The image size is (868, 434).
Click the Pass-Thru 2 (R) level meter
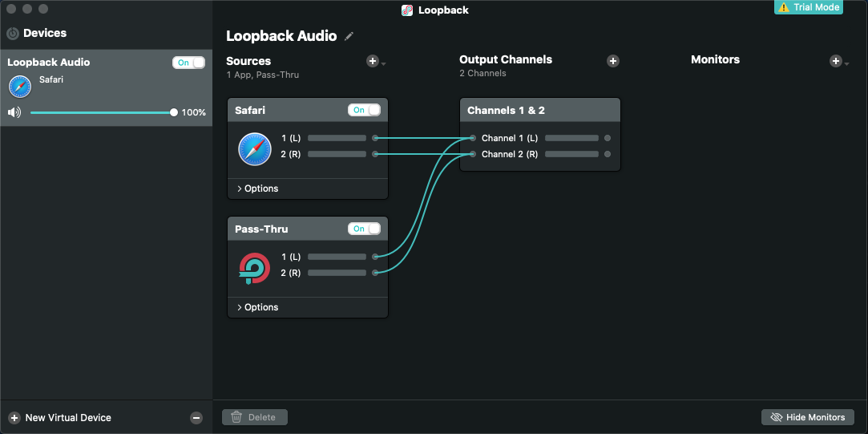click(x=337, y=273)
